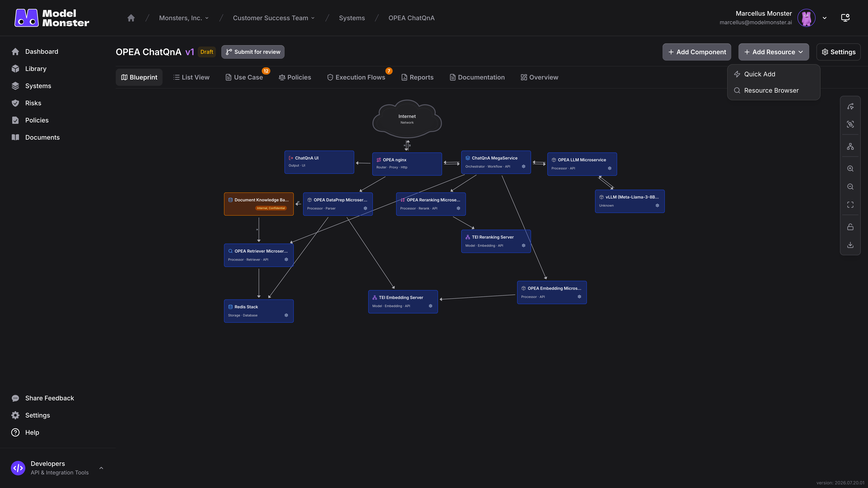Expand the Developers API & Integration Tools section
Screen dimensions: 868x488
(x=101, y=468)
